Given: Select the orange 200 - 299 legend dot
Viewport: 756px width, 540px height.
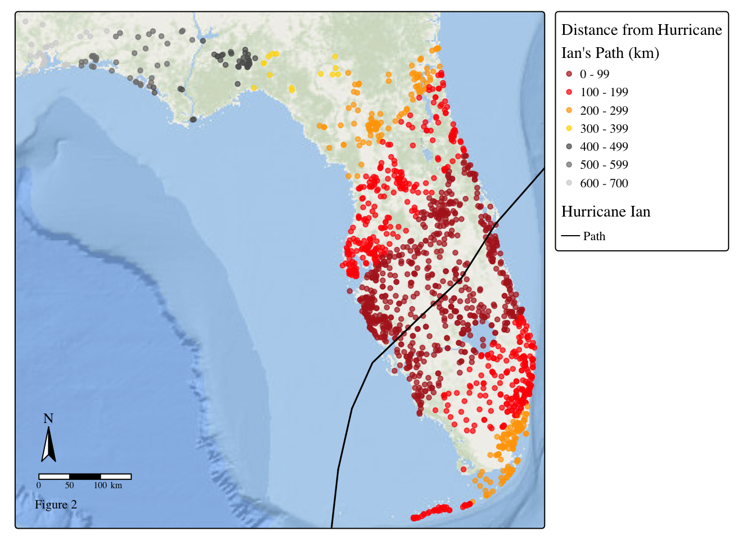Looking at the screenshot, I should coord(569,111).
